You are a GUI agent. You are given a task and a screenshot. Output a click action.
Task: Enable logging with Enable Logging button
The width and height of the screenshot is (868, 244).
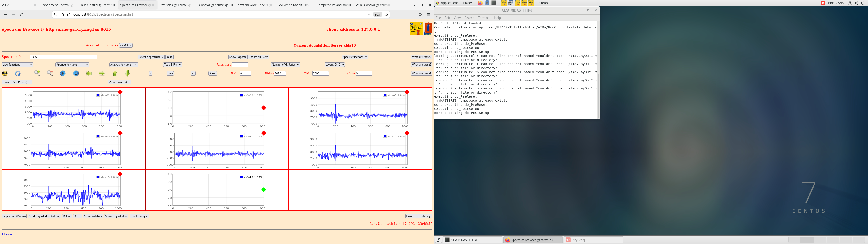pos(139,215)
